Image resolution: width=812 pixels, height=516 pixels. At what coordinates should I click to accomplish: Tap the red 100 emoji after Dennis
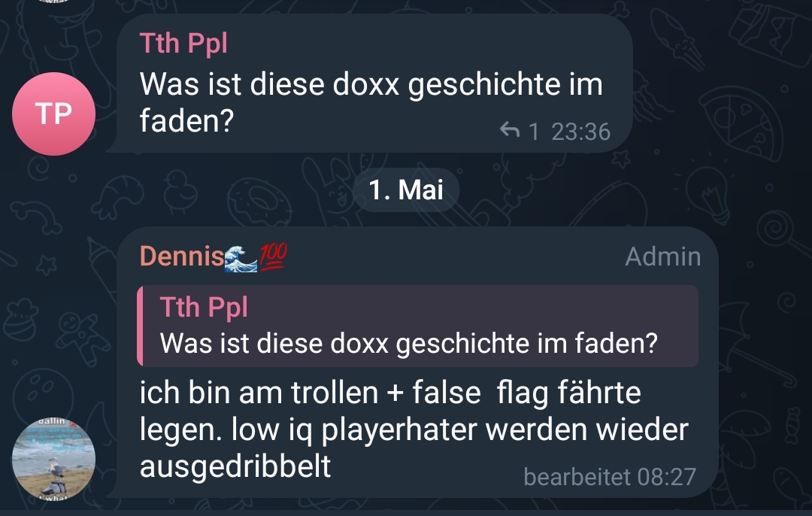coord(273,256)
